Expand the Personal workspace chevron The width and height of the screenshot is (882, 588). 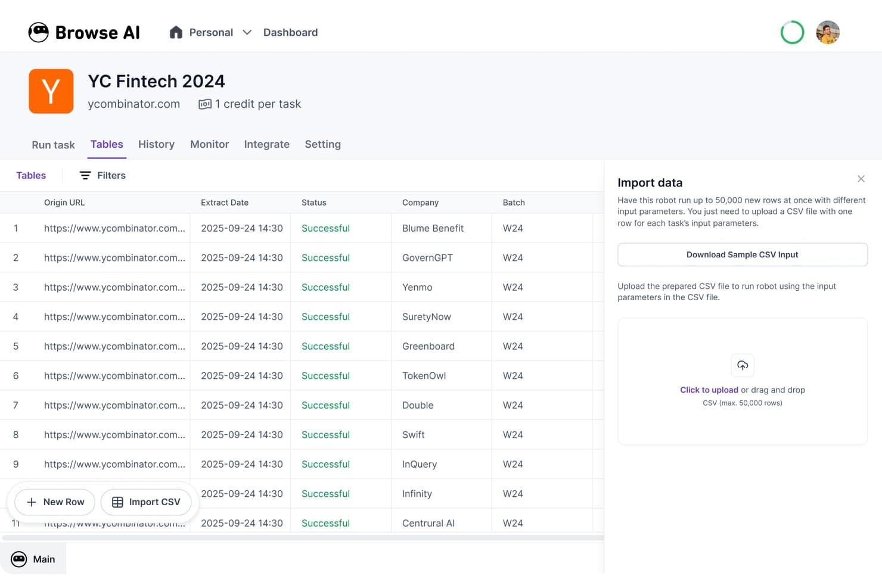coord(247,32)
